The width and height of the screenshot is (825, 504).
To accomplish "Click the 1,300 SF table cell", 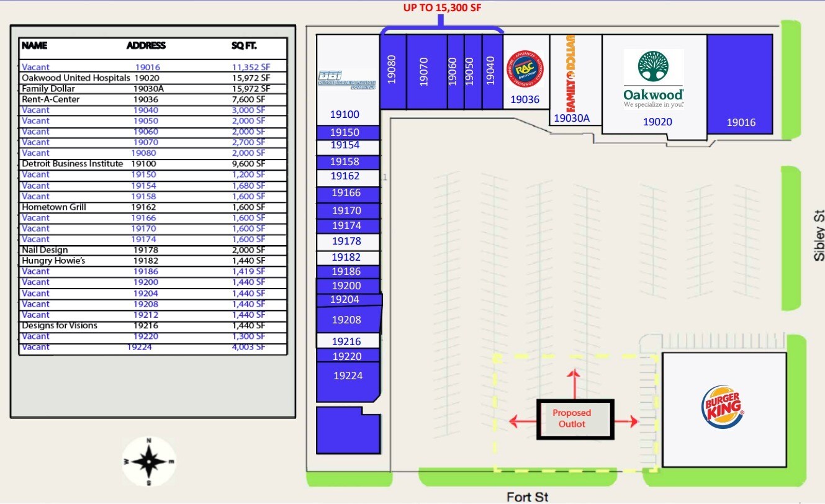I will [x=248, y=336].
